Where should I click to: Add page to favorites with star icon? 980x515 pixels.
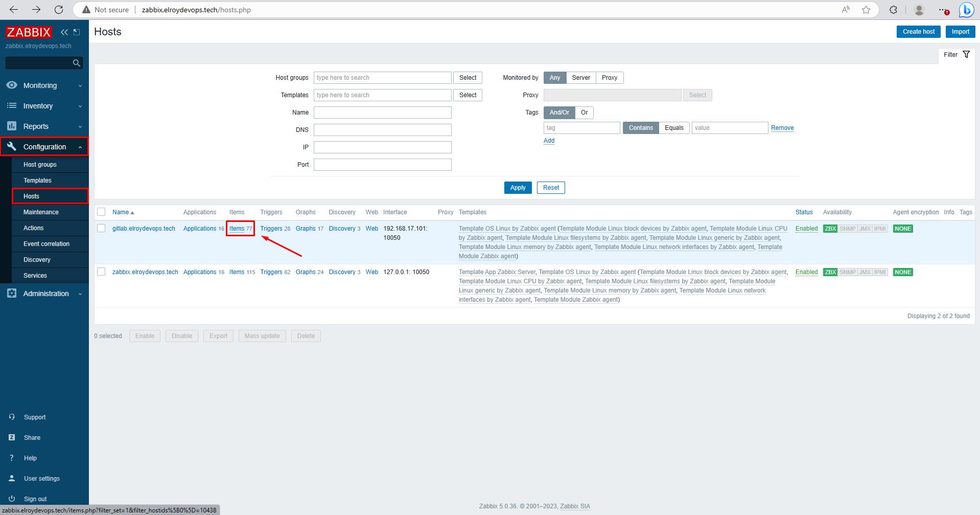[x=866, y=10]
